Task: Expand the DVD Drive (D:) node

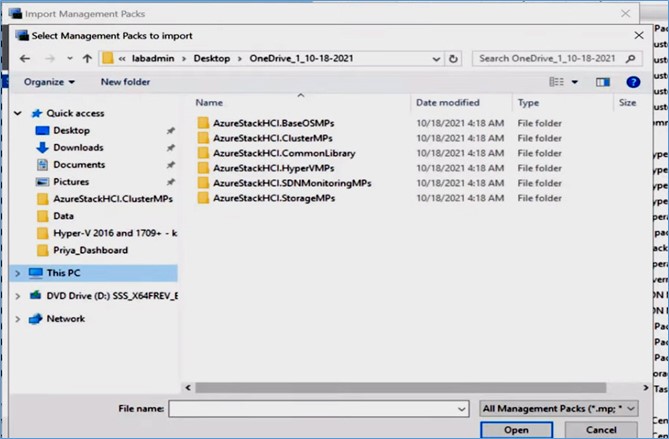Action: [x=17, y=296]
